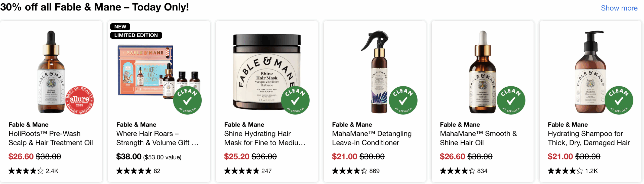Click Clean at Sephora badge on gift set
The image size is (644, 184).
click(x=187, y=100)
